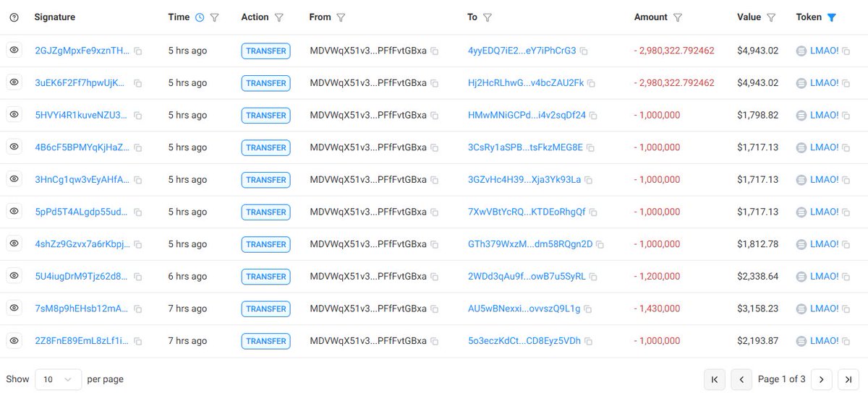Toggle eye icon for row 5U4iugDrM9Tjz62d8

point(14,275)
